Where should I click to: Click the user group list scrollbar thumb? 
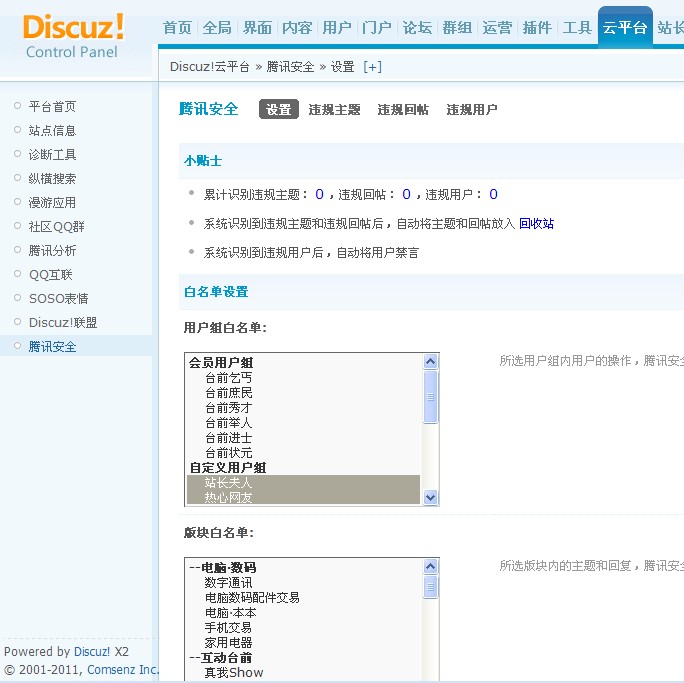(x=431, y=397)
